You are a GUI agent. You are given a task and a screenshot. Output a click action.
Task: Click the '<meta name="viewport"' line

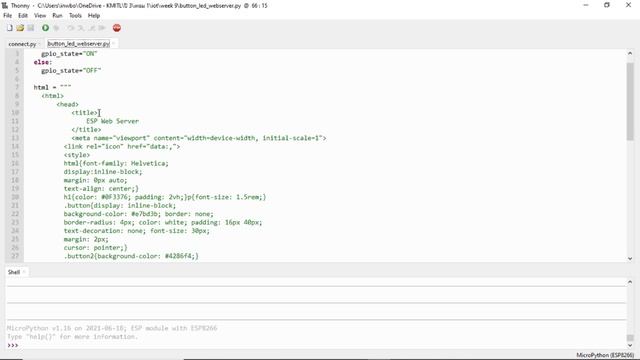click(199, 138)
